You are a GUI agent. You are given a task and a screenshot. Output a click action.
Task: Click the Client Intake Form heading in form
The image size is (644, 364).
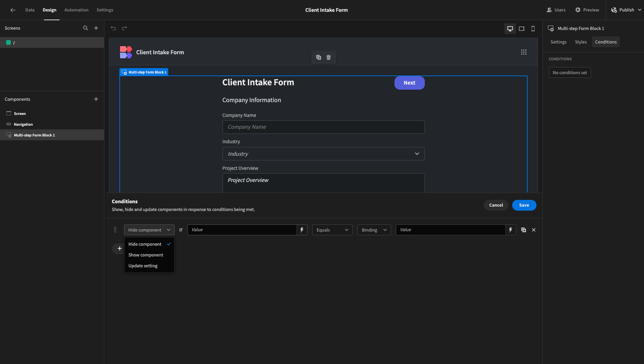(258, 83)
